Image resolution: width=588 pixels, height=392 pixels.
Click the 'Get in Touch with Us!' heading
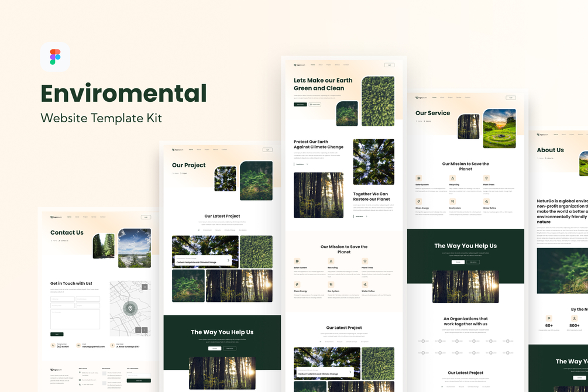click(x=71, y=283)
